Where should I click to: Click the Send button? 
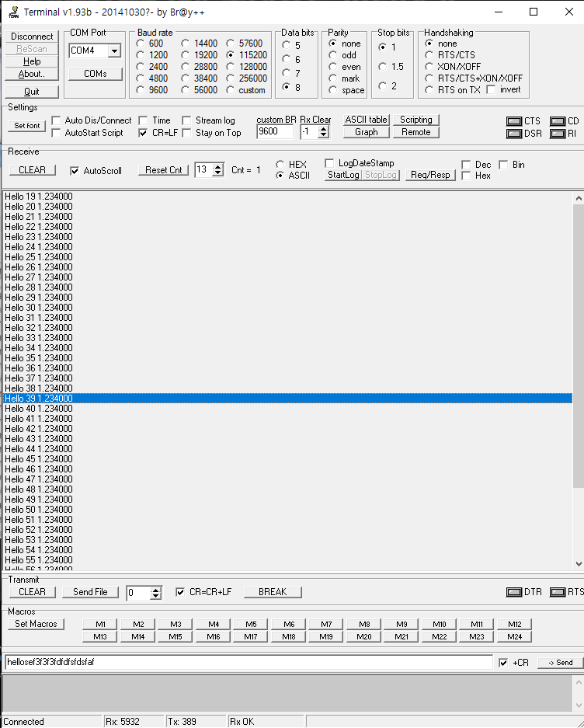coord(559,663)
